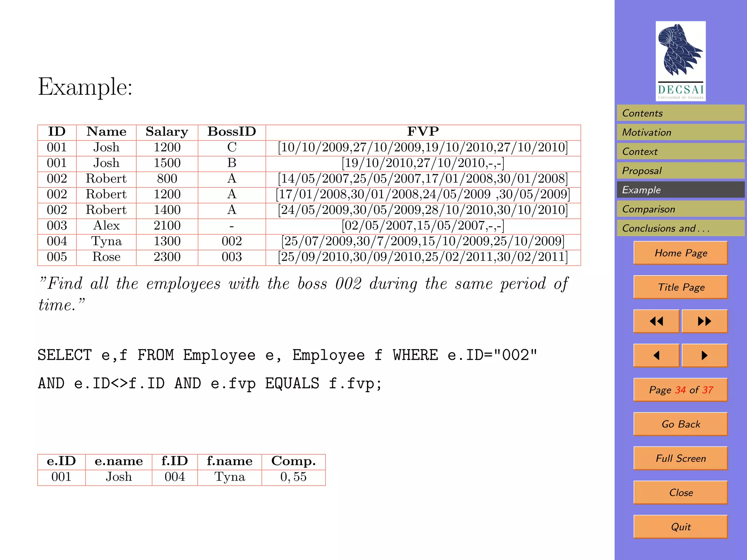Click the Page 34 of 37 indicator
Image resolution: width=747 pixels, height=560 pixels.
[x=681, y=390]
